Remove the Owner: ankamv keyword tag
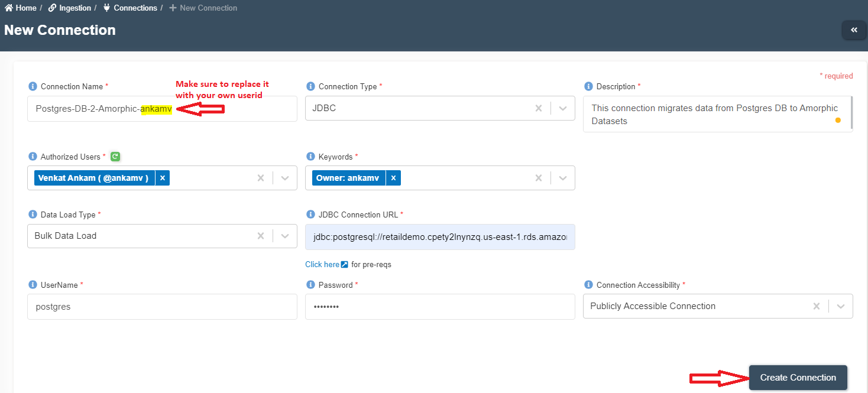The height and width of the screenshot is (393, 868). coord(393,178)
